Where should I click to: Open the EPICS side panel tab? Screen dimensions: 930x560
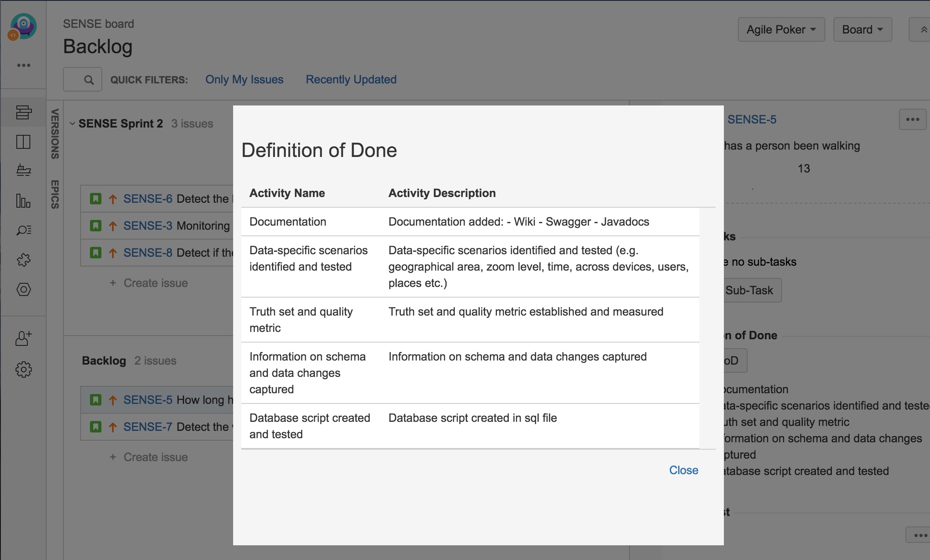point(55,194)
